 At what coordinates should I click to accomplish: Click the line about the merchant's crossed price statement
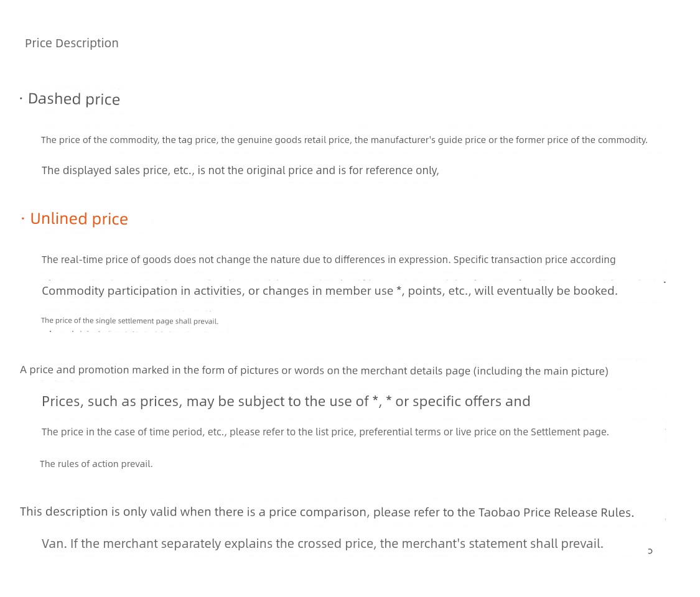click(322, 544)
